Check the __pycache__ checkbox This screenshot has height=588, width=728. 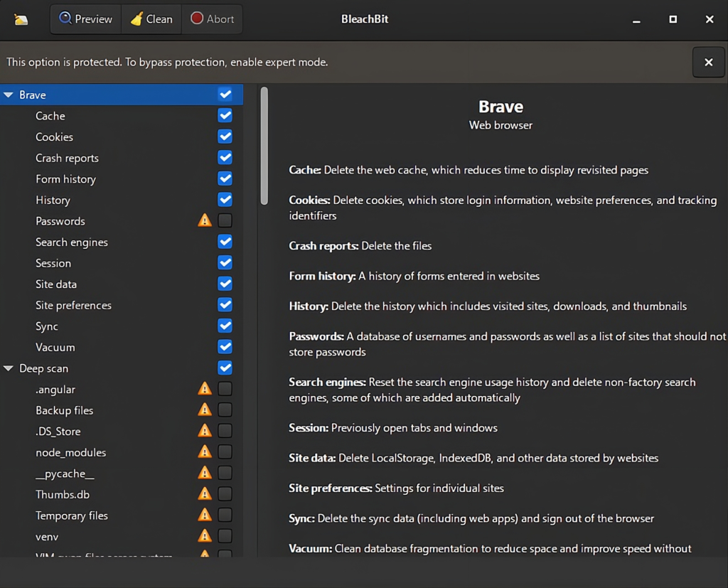click(225, 473)
